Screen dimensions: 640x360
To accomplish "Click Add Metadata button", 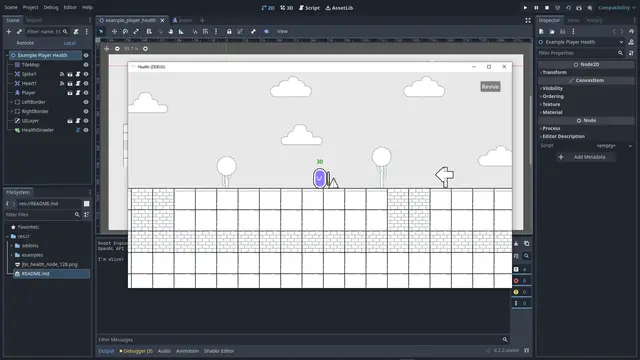I will 586,157.
